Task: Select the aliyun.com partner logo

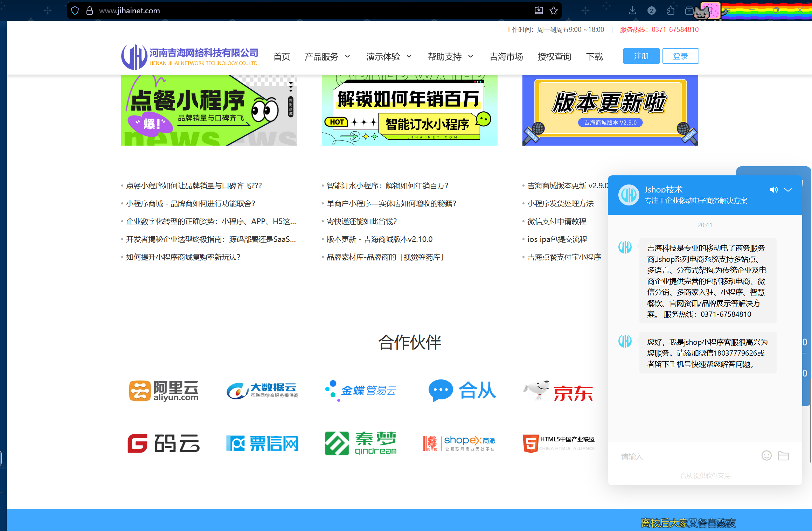Action: pos(164,391)
